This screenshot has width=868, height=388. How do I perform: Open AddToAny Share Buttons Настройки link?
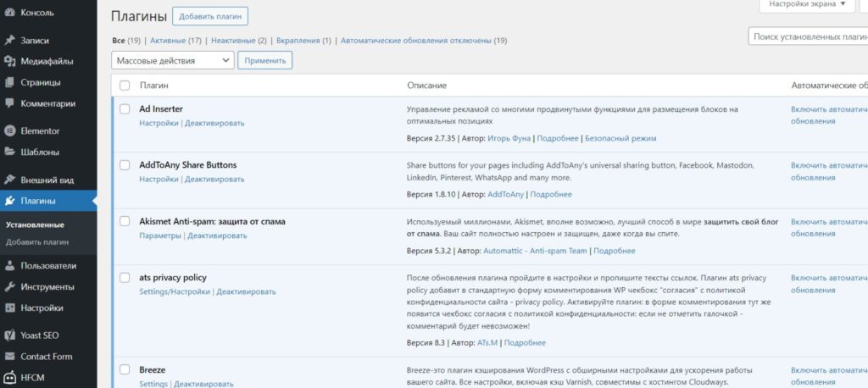pos(159,179)
